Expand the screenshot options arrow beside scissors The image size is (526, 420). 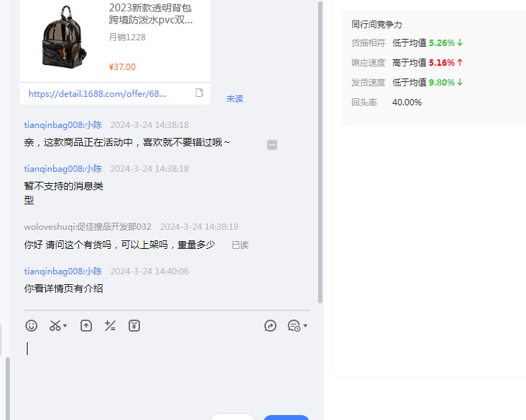[x=65, y=327]
